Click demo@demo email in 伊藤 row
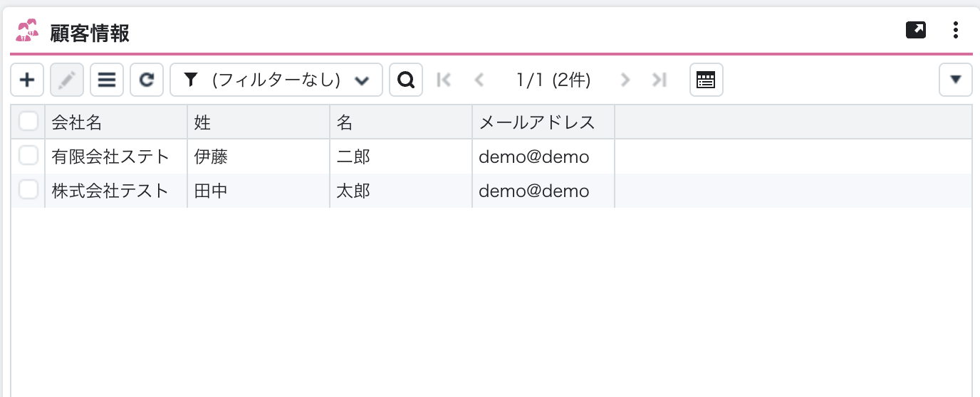The height and width of the screenshot is (397, 980). [543, 156]
